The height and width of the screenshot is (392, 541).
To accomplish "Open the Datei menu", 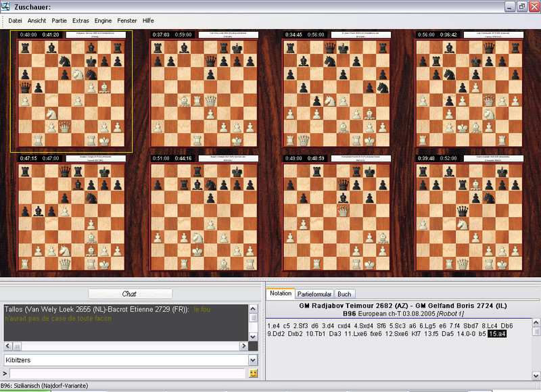I will tap(15, 21).
